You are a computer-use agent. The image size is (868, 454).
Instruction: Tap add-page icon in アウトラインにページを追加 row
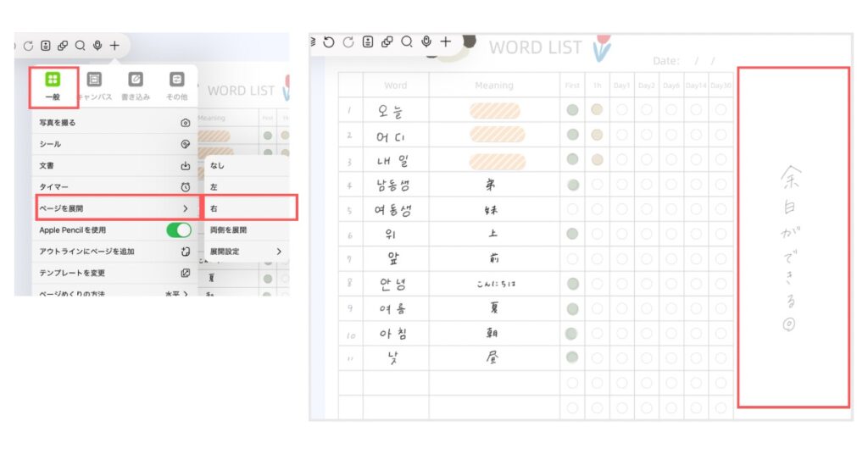(x=186, y=252)
